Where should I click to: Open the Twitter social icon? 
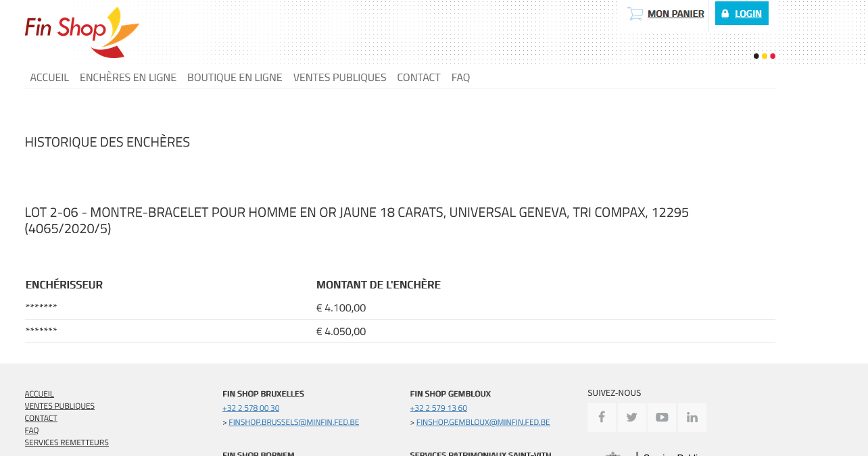[x=631, y=417]
